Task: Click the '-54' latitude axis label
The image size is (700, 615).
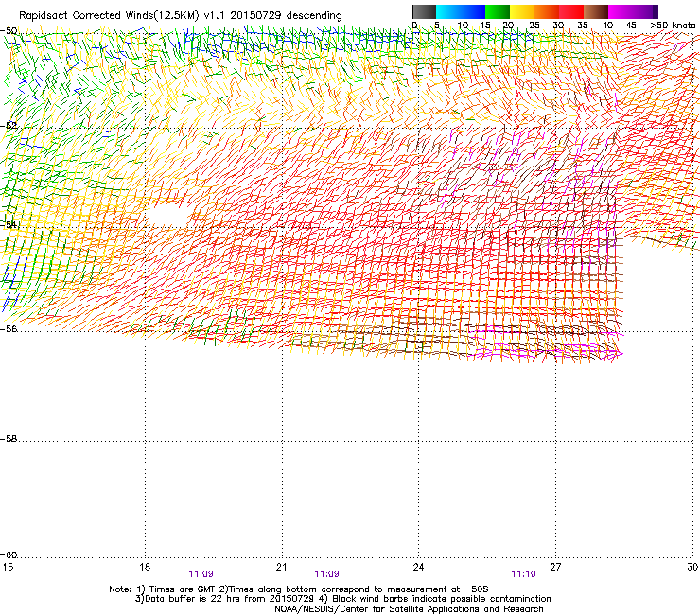Action: coord(9,224)
